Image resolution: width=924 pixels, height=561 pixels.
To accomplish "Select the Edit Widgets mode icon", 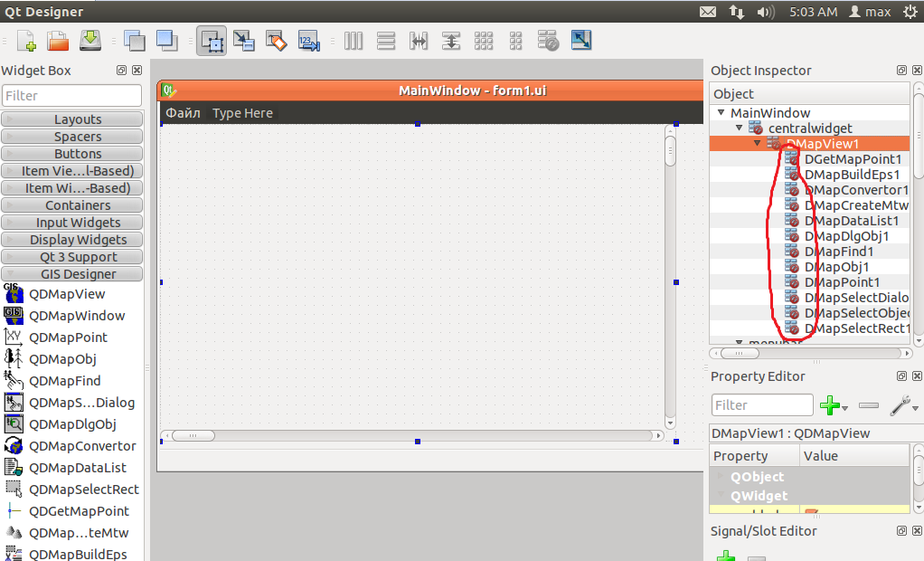I will pyautogui.click(x=212, y=41).
